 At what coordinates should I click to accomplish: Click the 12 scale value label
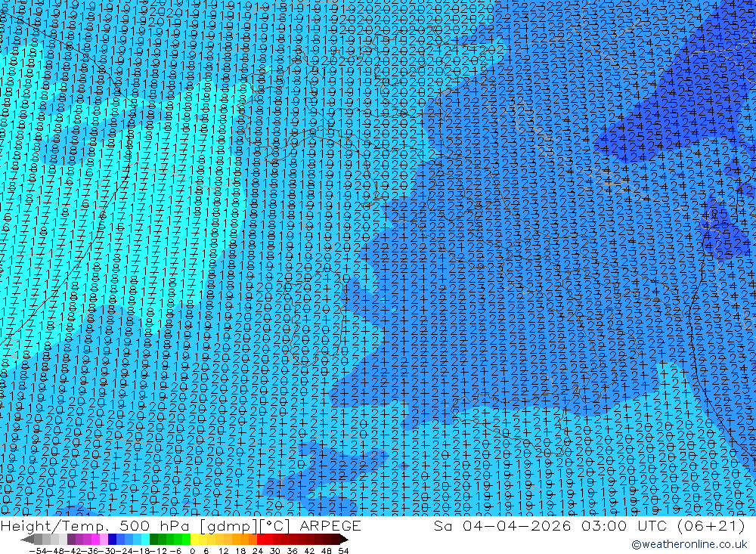click(x=223, y=551)
